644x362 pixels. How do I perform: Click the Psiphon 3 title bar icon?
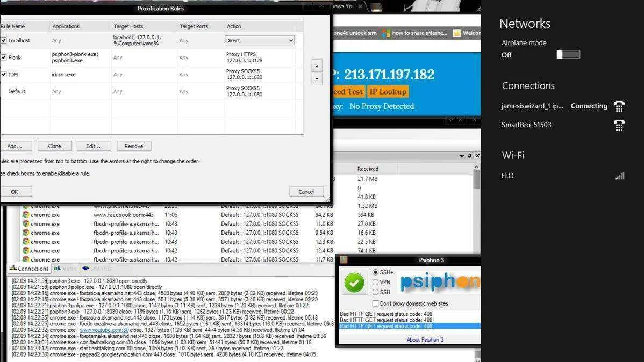tap(344, 259)
